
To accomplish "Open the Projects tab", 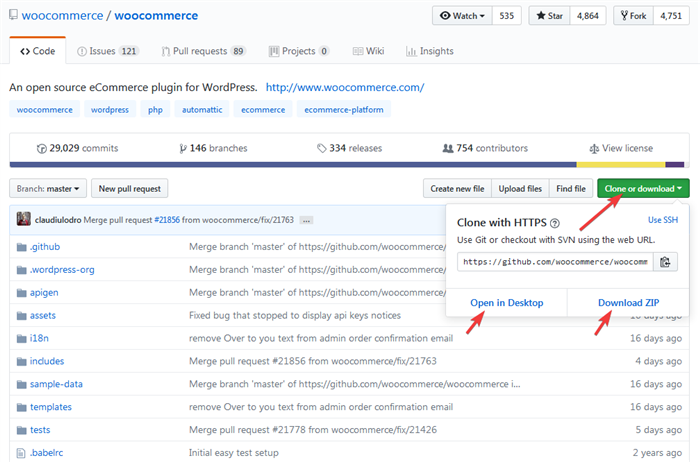I will (x=299, y=51).
